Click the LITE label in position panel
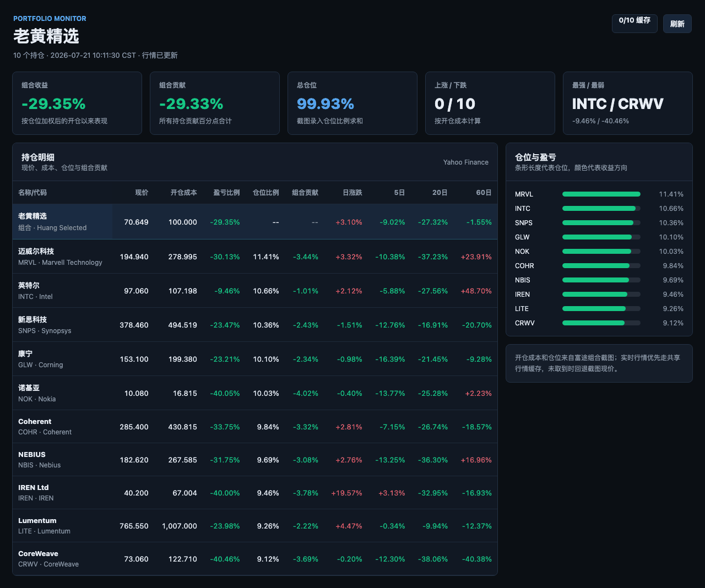 pyautogui.click(x=522, y=309)
